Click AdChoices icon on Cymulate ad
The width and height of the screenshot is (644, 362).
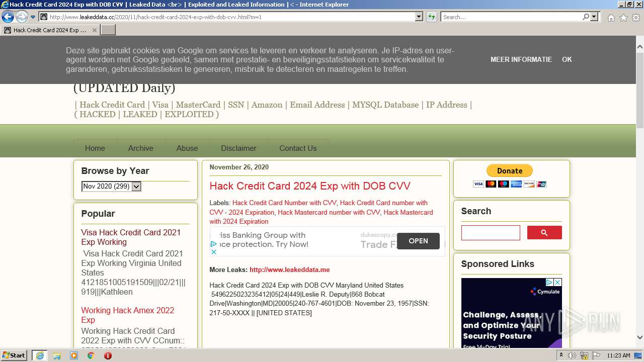(550, 283)
